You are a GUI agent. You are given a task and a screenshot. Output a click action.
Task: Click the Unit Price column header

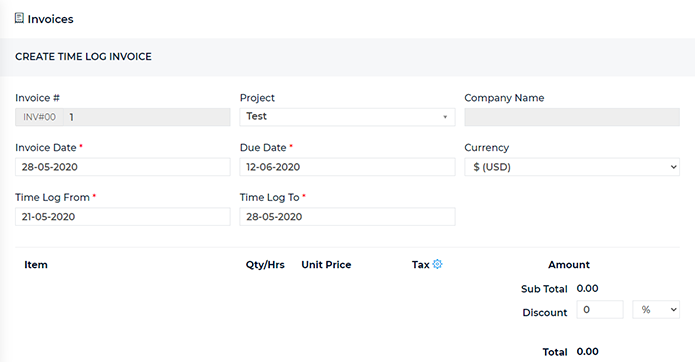point(326,265)
